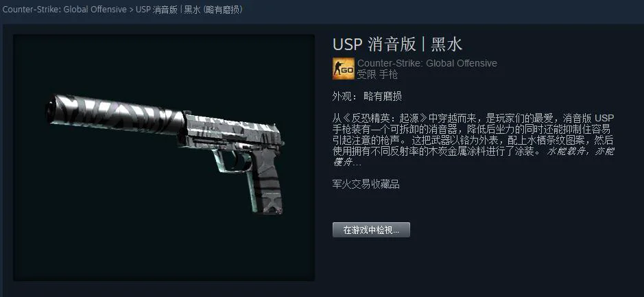Screen dimensions: 644x297
Task: Click the 在游戏中检视... button
Action: click(371, 230)
